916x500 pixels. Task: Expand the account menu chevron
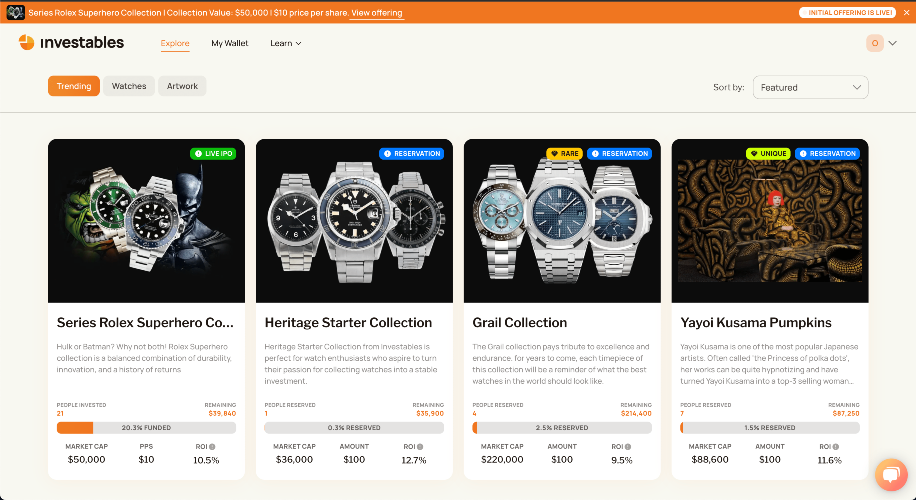tap(893, 43)
